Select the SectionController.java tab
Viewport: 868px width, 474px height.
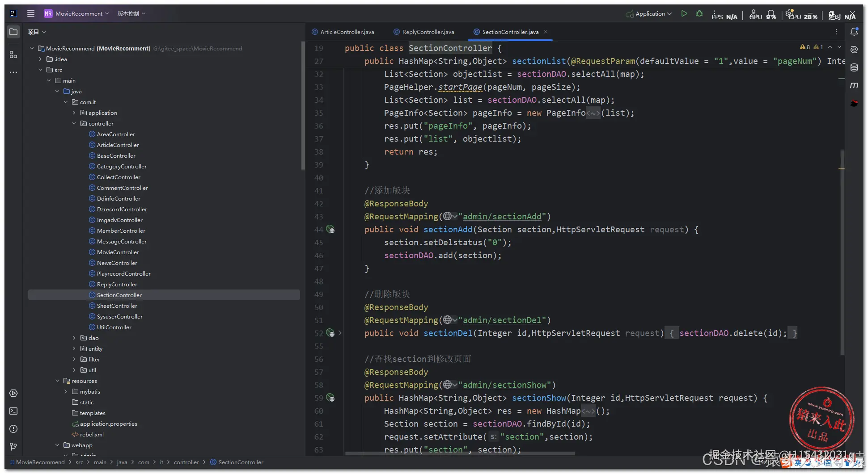point(510,32)
